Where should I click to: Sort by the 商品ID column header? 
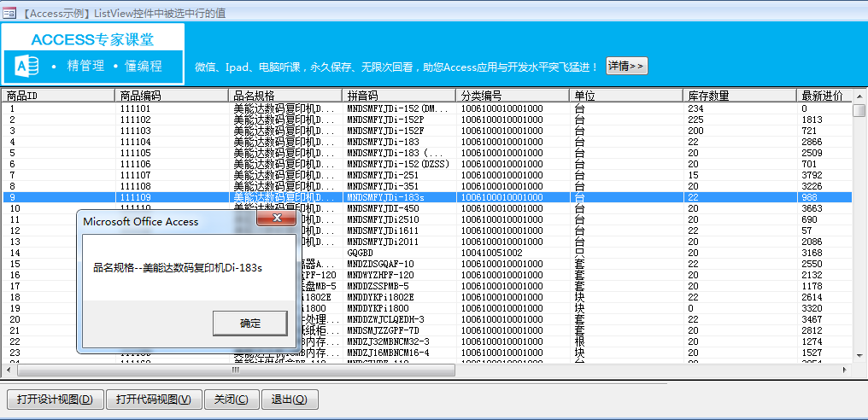tap(58, 96)
